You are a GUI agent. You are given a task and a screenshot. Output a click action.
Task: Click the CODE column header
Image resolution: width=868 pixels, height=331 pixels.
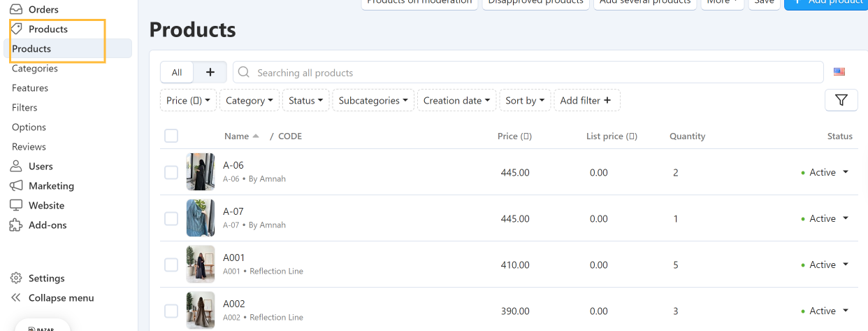click(290, 136)
